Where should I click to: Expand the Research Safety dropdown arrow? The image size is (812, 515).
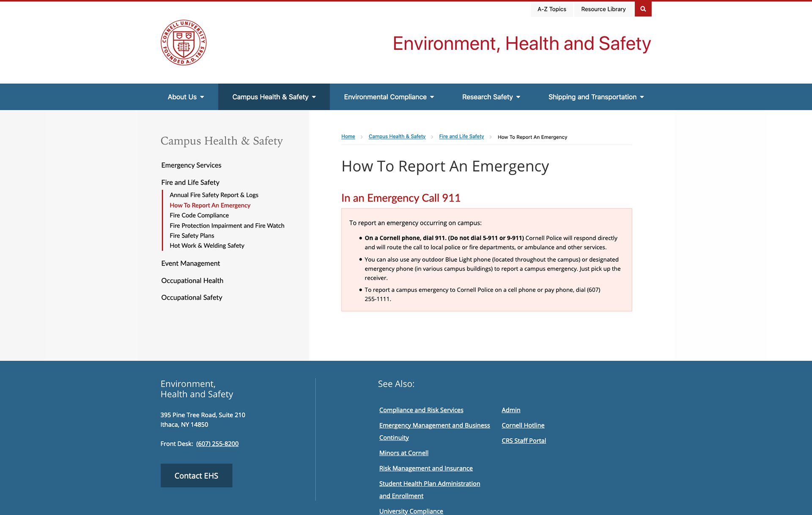pos(518,97)
